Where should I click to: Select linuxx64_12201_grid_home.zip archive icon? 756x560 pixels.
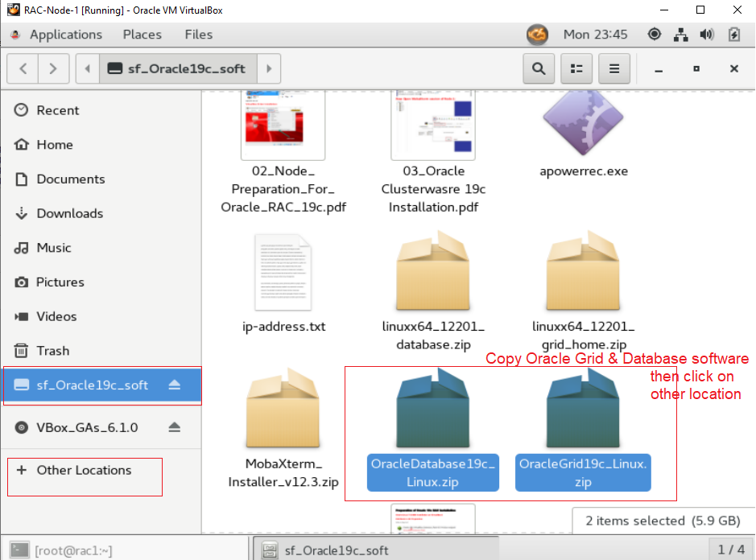(583, 270)
